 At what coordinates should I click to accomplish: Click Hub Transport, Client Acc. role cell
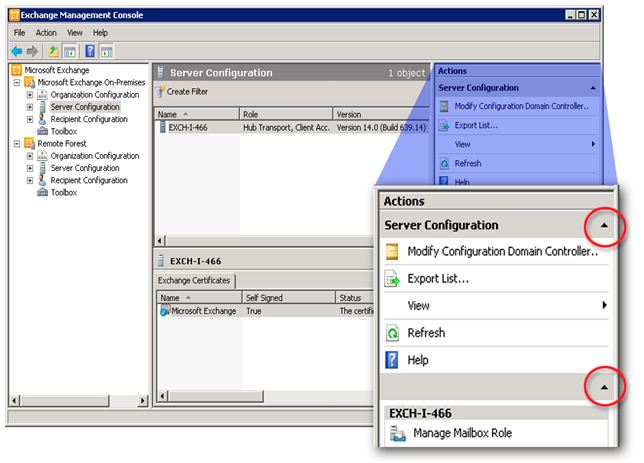(286, 128)
